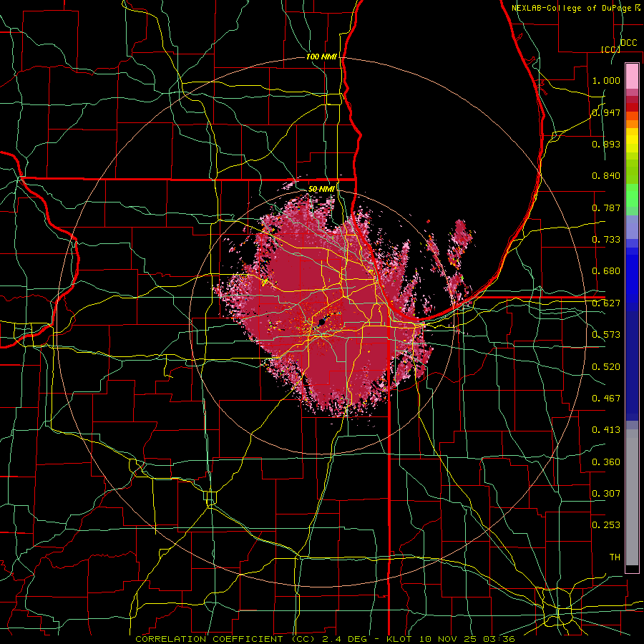Click the [CC] units label
Viewport: 644px width, 644px height.
610,49
